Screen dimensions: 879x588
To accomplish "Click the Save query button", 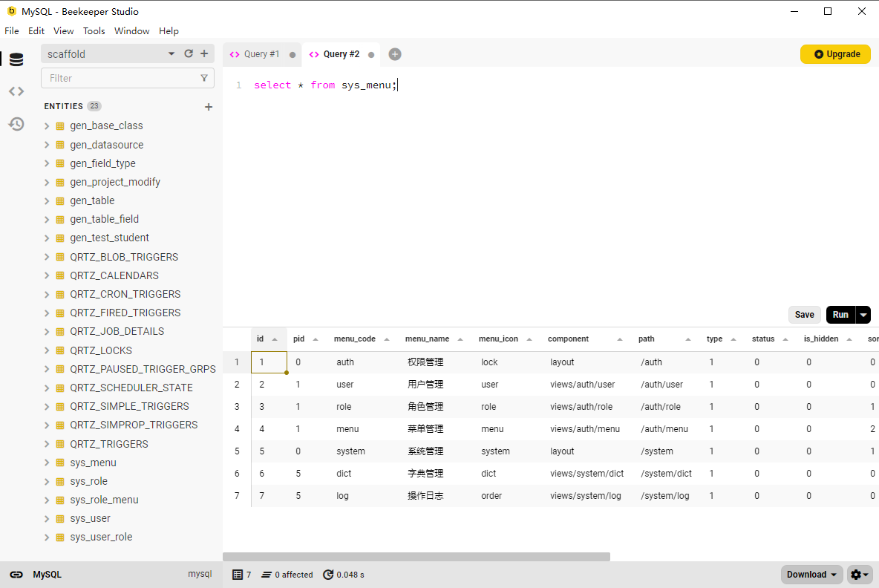I will [805, 315].
